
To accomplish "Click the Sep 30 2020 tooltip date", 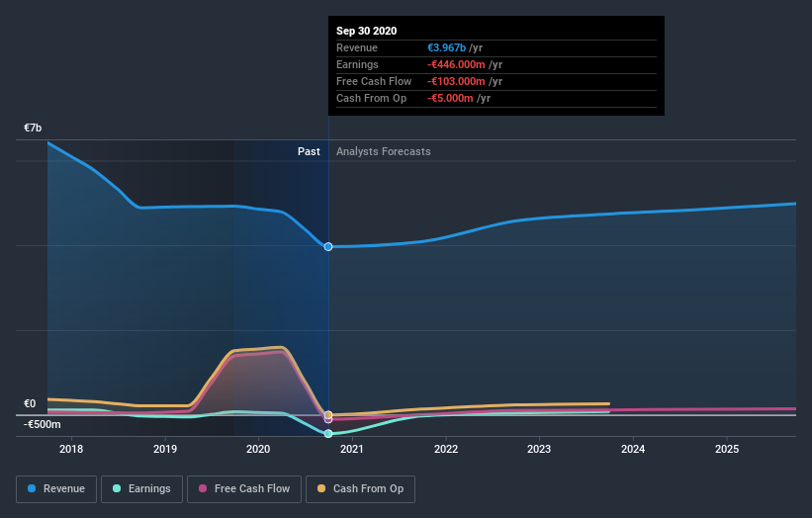I will pos(367,31).
